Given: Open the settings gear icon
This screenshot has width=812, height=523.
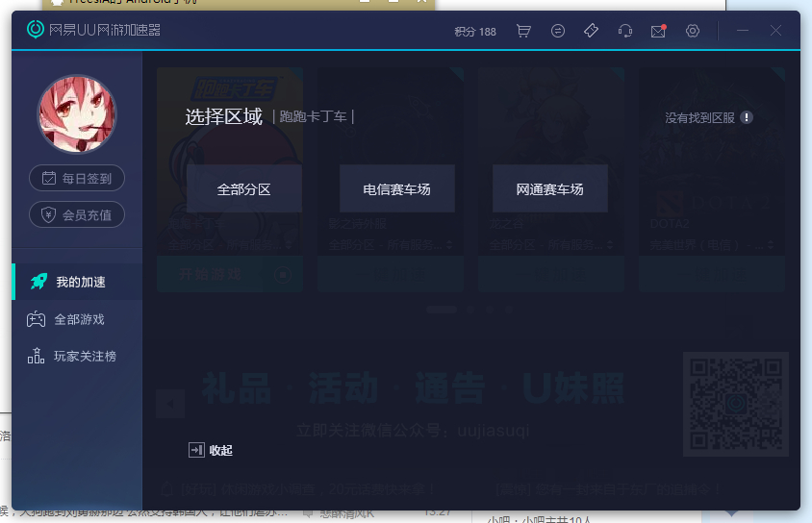Looking at the screenshot, I should point(693,31).
